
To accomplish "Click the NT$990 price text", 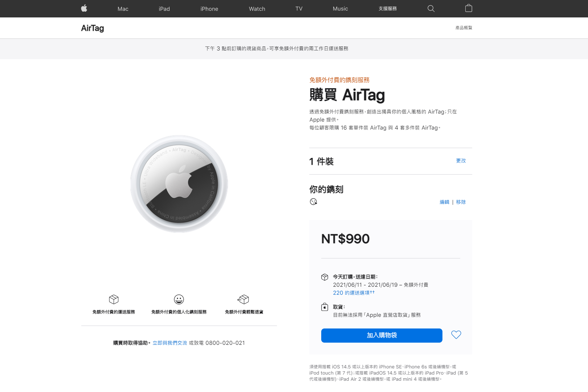I will pyautogui.click(x=346, y=239).
